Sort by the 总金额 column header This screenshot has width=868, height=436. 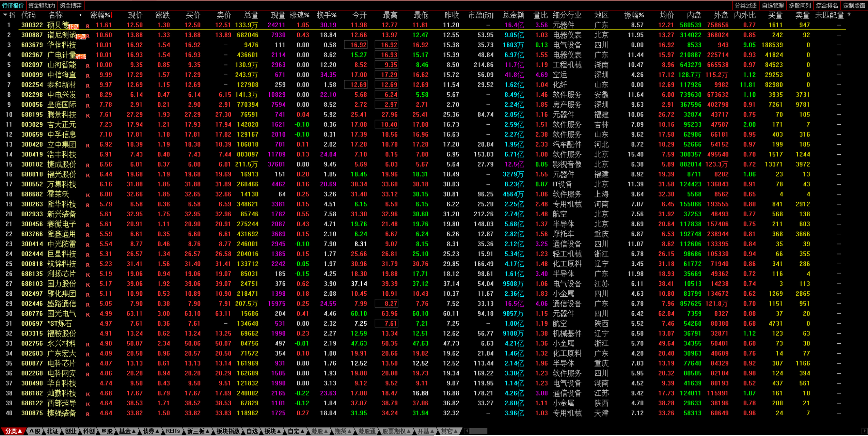coord(514,15)
